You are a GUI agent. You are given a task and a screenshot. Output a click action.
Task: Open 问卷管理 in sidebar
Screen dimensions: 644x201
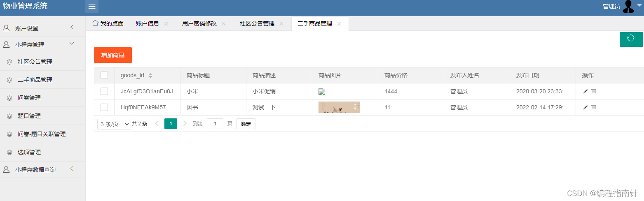(43, 98)
